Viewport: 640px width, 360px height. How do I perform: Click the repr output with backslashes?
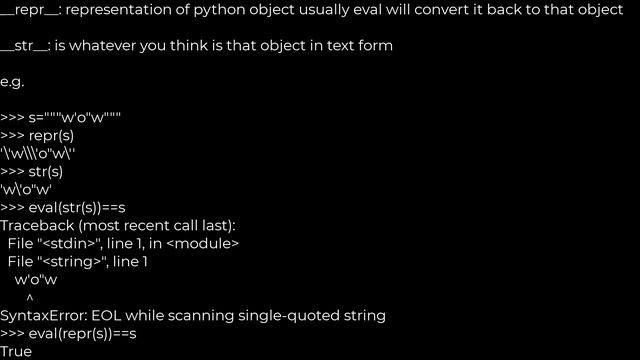click(38, 154)
